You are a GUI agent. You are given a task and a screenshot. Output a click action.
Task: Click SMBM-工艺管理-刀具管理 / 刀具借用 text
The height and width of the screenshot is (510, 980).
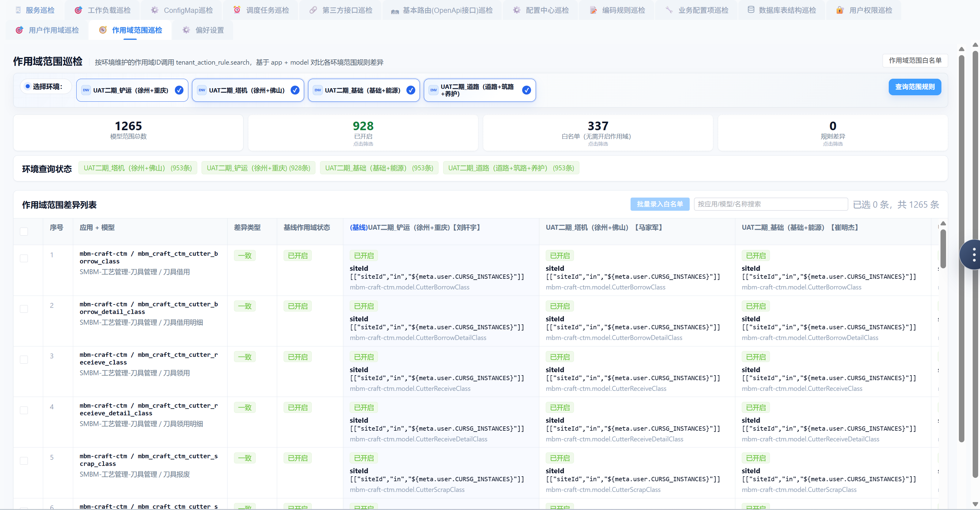pyautogui.click(x=135, y=272)
